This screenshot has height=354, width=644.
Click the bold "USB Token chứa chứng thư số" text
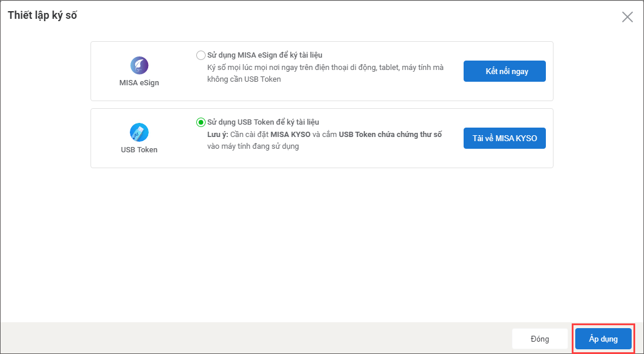tap(390, 135)
